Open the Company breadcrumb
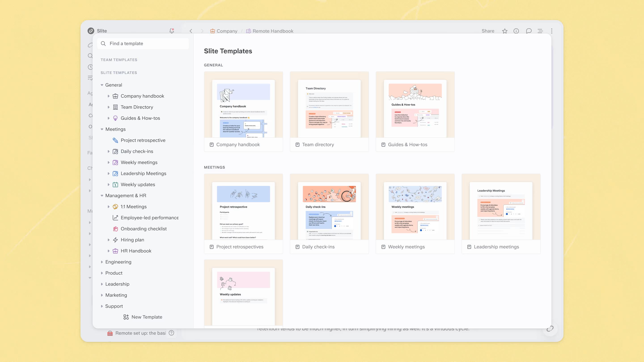 point(224,31)
